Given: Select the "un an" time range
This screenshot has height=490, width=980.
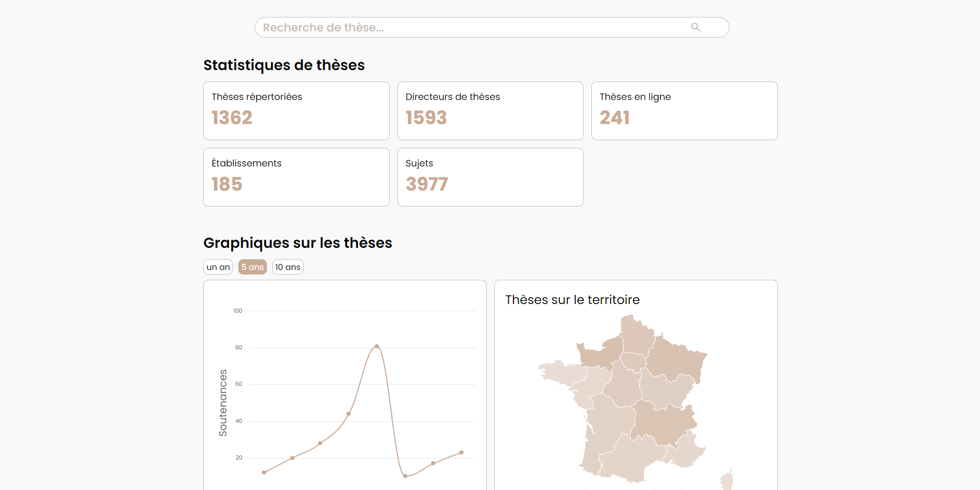Looking at the screenshot, I should 218,267.
